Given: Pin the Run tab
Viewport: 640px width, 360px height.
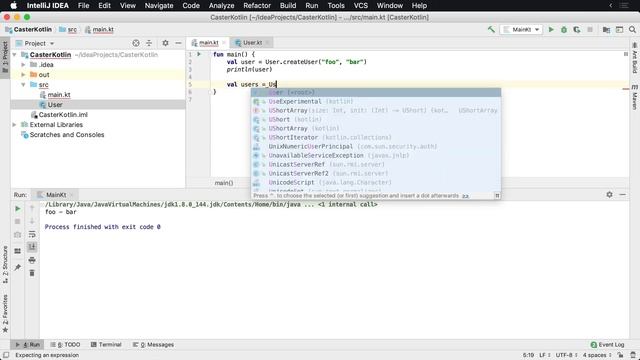Looking at the screenshot, I should click(x=18, y=267).
